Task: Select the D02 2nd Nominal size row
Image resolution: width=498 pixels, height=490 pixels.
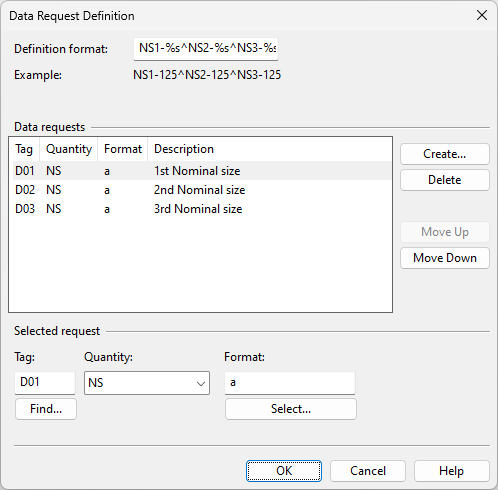Action: (202, 190)
